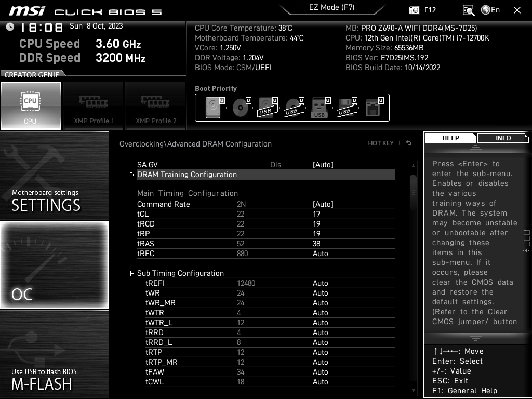The height and width of the screenshot is (399, 532).
Task: Select the network boot device icon
Action: click(x=374, y=108)
